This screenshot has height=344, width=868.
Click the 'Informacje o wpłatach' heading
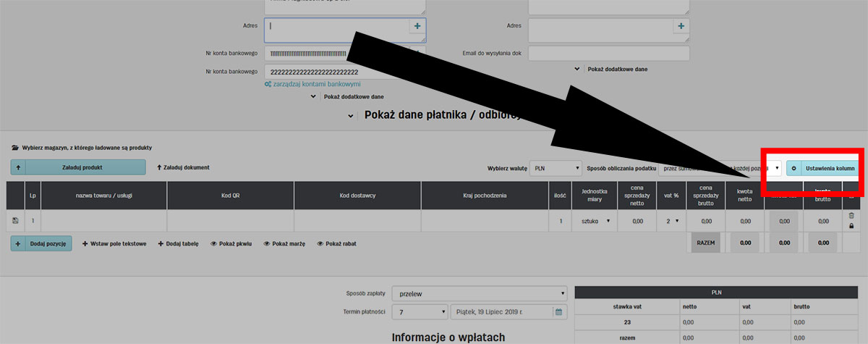pos(448,337)
